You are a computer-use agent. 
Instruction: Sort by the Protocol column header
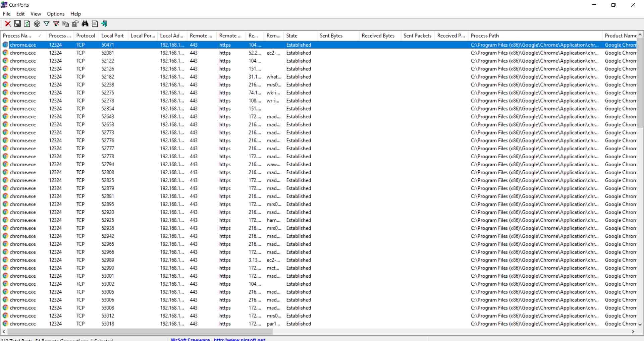tap(86, 36)
